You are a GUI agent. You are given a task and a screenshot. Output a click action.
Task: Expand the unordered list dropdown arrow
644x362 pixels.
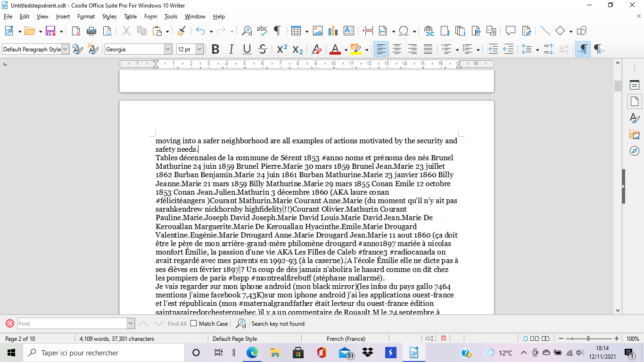tap(457, 49)
